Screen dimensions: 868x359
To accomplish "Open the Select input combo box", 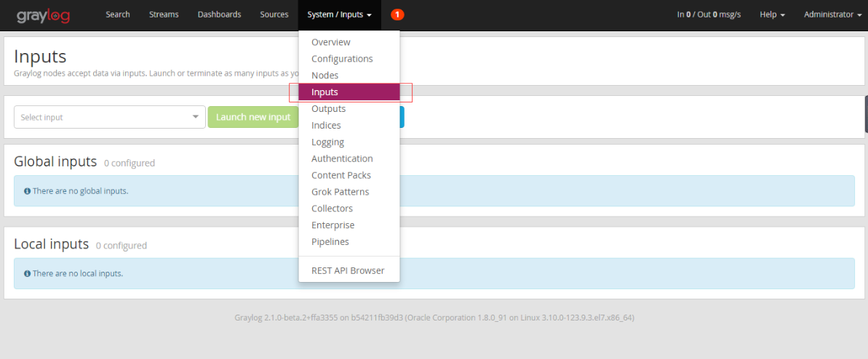I will click(110, 117).
